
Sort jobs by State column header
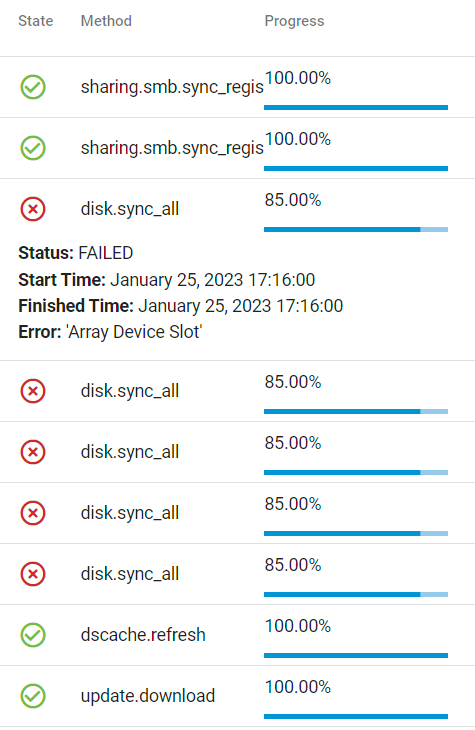(x=35, y=21)
